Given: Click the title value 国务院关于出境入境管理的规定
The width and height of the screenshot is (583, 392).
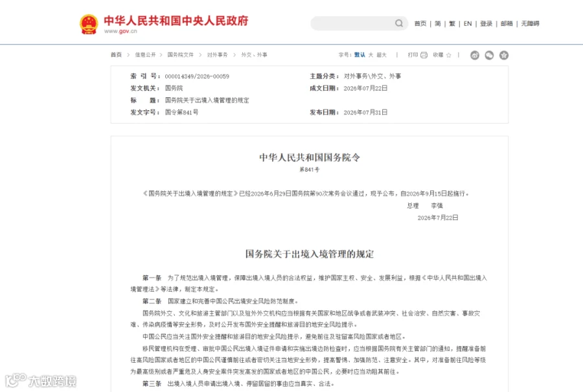Looking at the screenshot, I should [x=207, y=100].
